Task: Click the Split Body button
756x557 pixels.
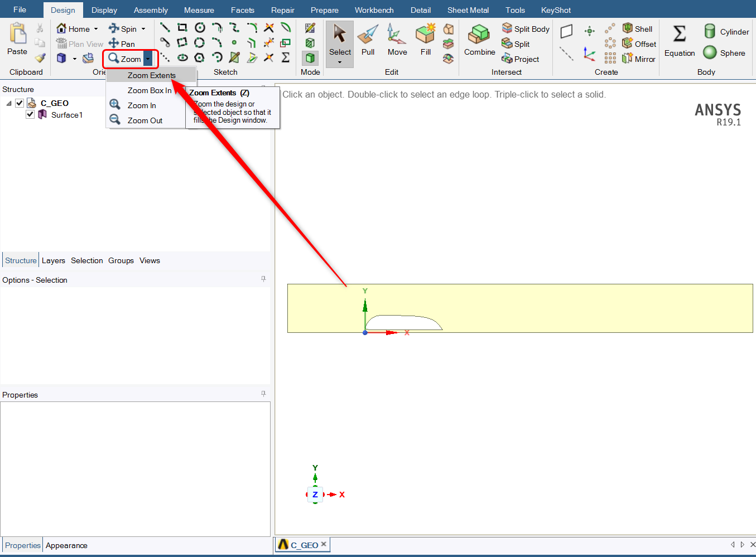Action: click(x=526, y=28)
